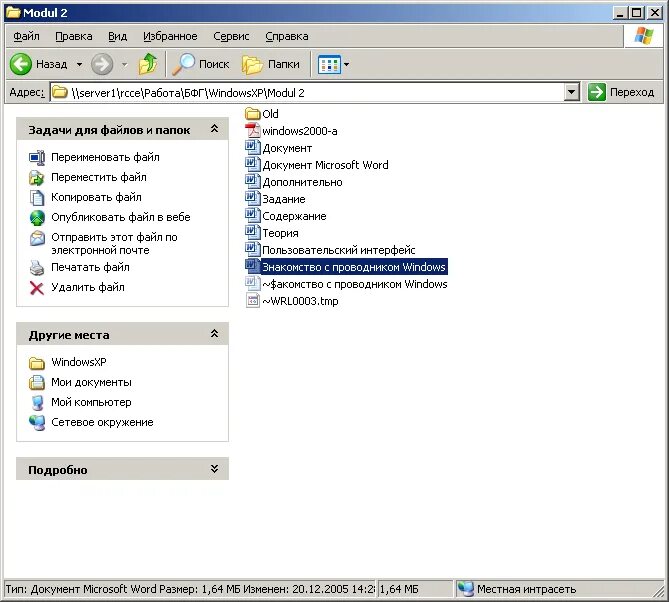
Task: Expand the Подробно details panel
Action: (x=215, y=469)
